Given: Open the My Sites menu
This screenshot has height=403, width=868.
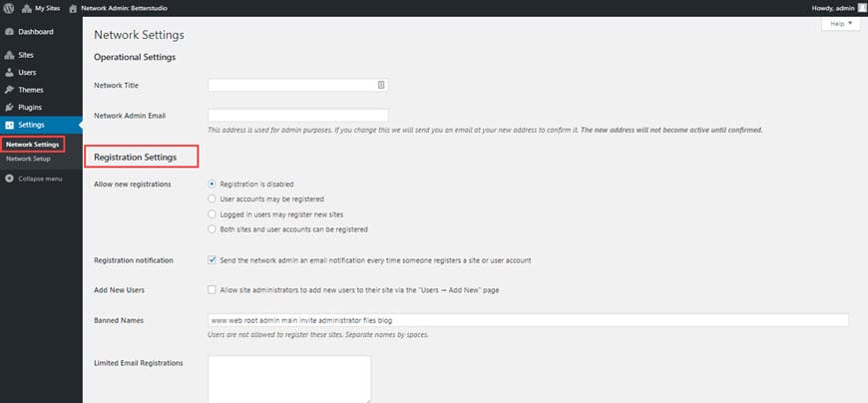Looking at the screenshot, I should 41,8.
